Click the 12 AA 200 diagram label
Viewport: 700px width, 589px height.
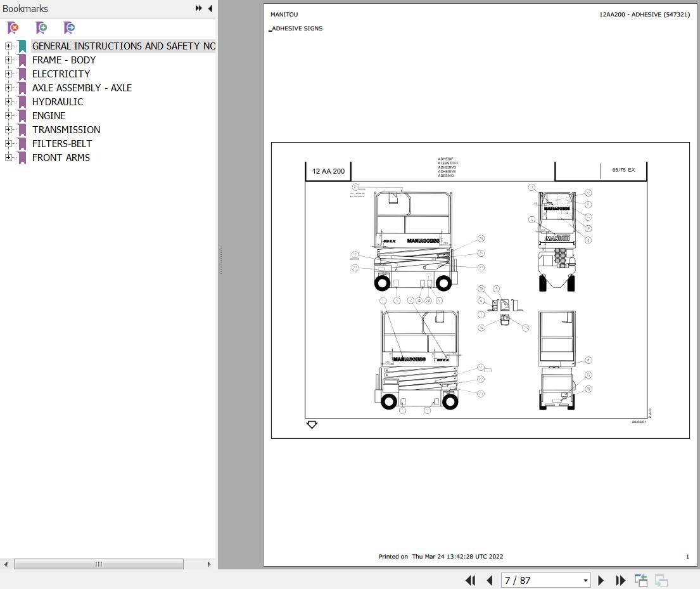coord(328,171)
